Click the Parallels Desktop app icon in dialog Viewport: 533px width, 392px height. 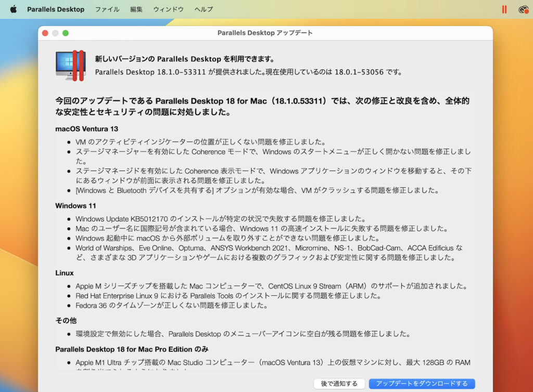[71, 66]
